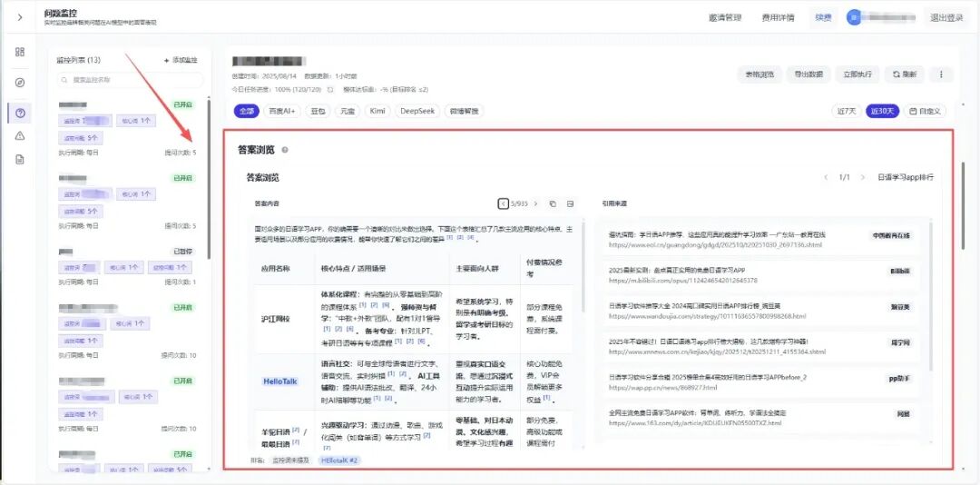Go to previous question beside 1/1
This screenshot has height=485, width=980.
click(x=826, y=178)
